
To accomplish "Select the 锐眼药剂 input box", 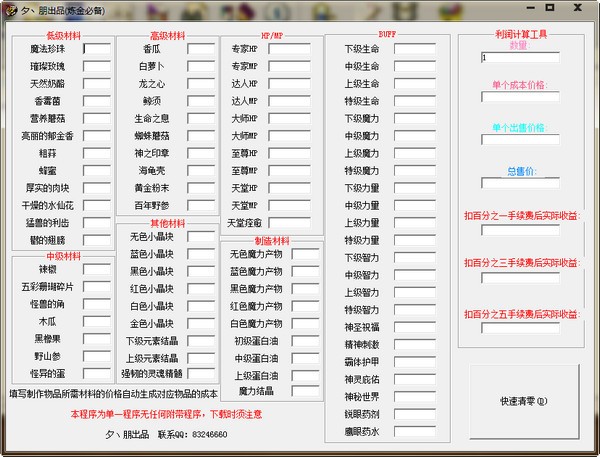I will click(x=415, y=414).
